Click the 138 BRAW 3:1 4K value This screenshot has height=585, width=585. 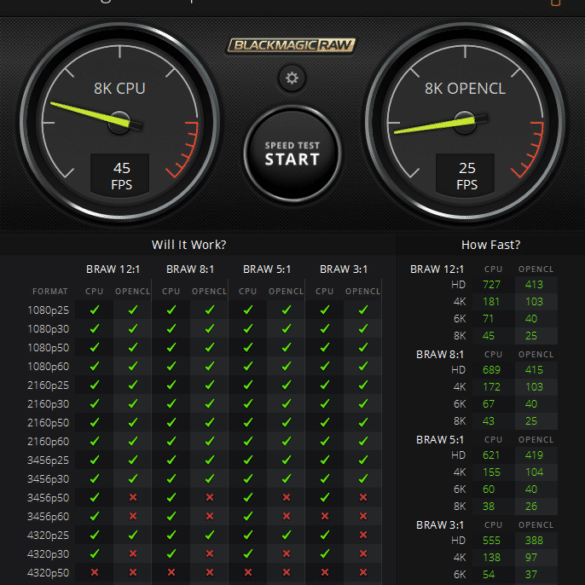[x=491, y=557]
